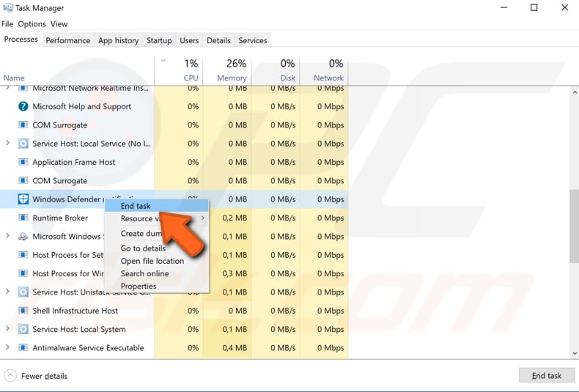The width and height of the screenshot is (579, 392).
Task: Click the Service Host: Unistack gear icon
Action: click(23, 292)
